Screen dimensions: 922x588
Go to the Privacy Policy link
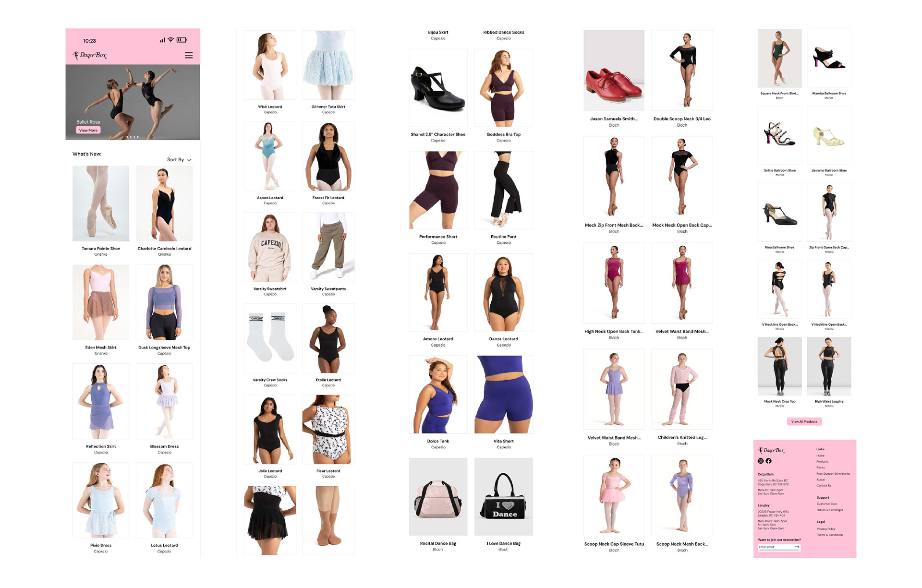tap(826, 529)
